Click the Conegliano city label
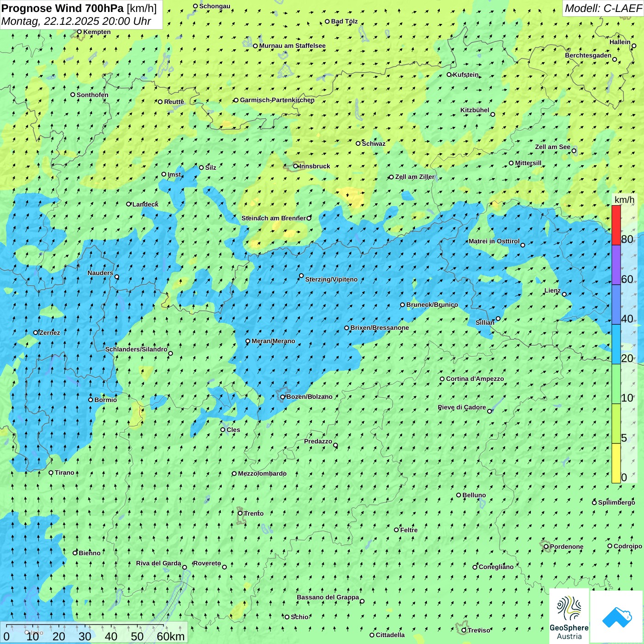 click(x=496, y=567)
